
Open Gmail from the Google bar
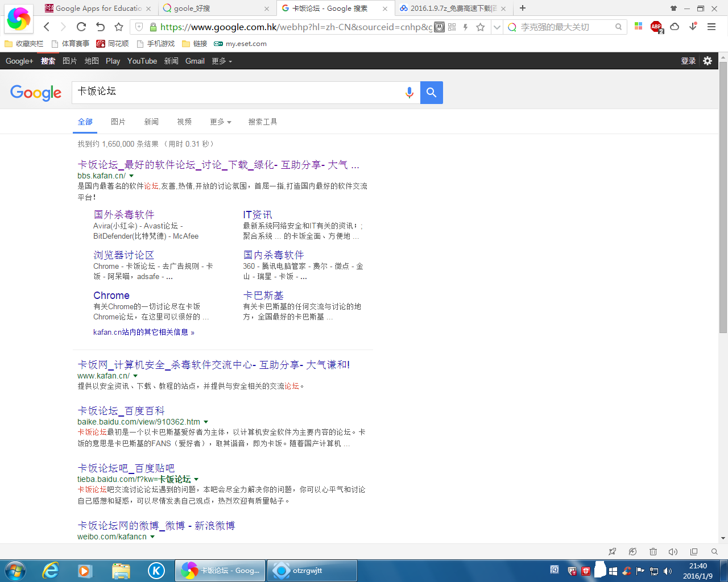(195, 61)
